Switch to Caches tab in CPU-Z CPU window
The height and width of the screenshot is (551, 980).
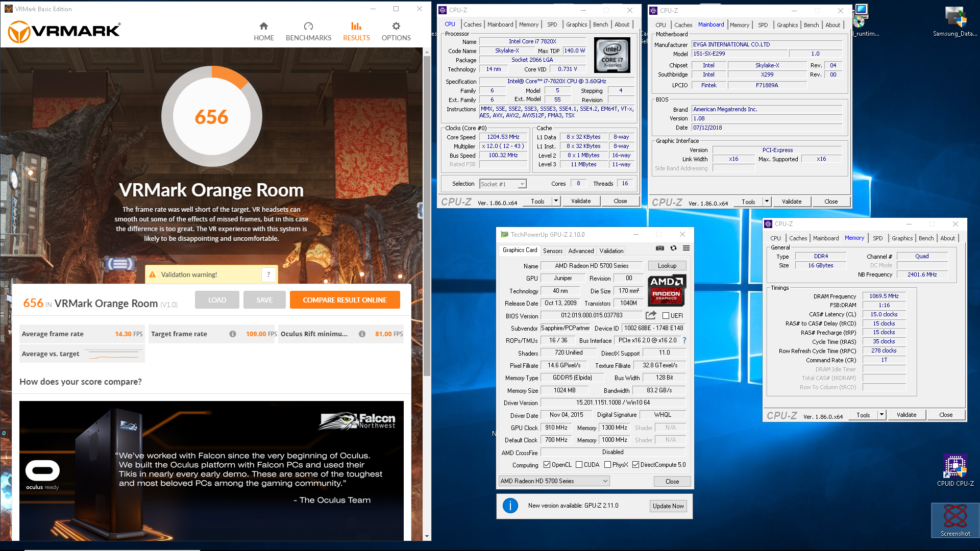tap(472, 24)
